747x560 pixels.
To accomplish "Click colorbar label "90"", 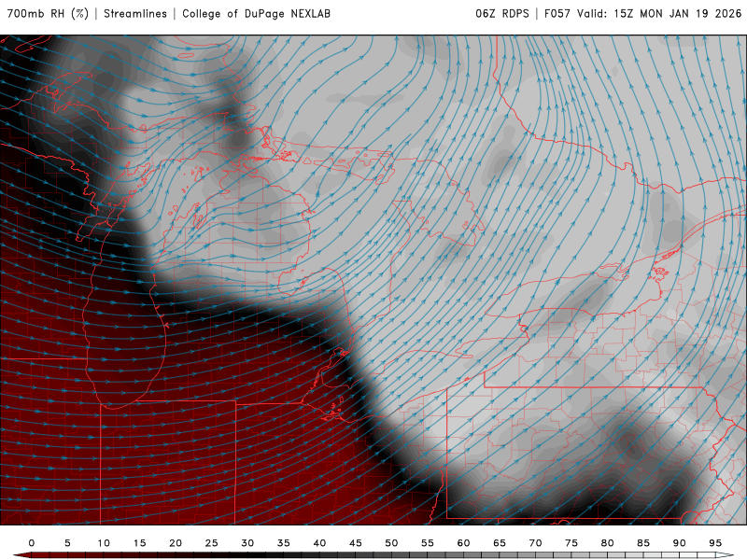I will tap(680, 543).
